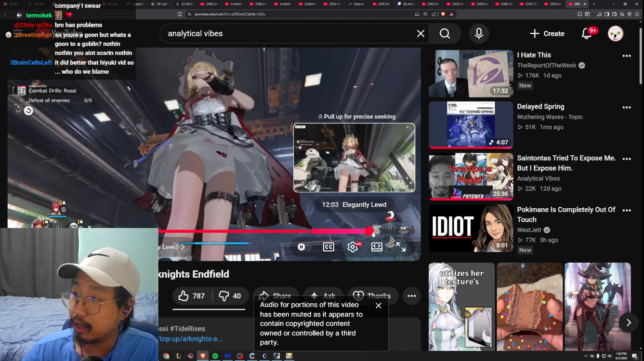Viewport: 644px width, 361px height.
Task: Click the magnifier search button
Action: (445, 34)
